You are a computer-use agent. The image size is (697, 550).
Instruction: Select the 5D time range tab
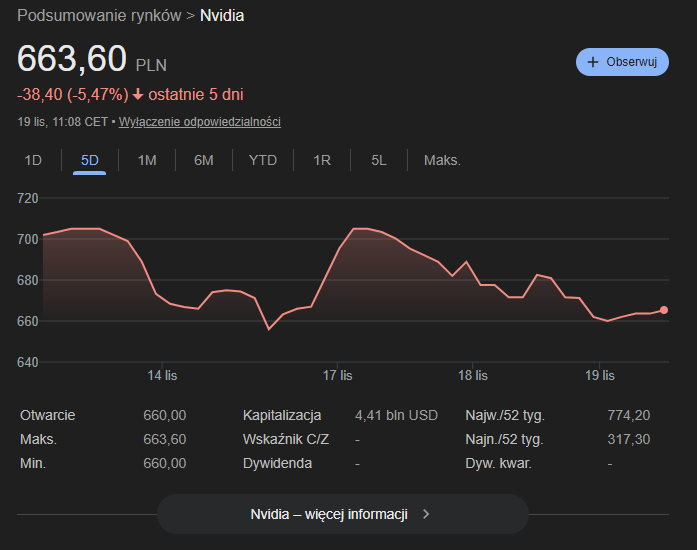tap(90, 160)
